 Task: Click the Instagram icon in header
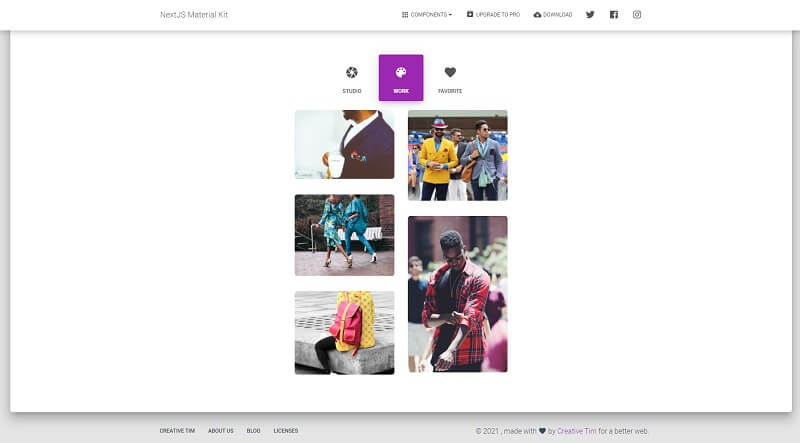tap(637, 15)
